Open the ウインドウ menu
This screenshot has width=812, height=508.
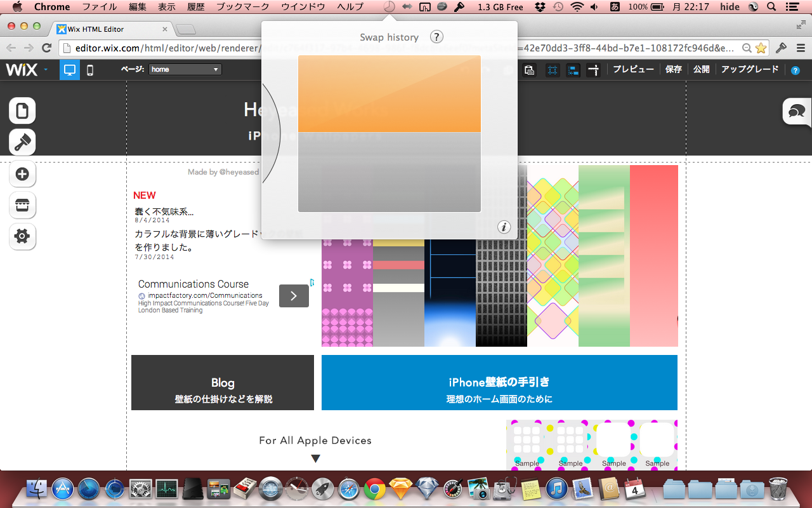303,7
